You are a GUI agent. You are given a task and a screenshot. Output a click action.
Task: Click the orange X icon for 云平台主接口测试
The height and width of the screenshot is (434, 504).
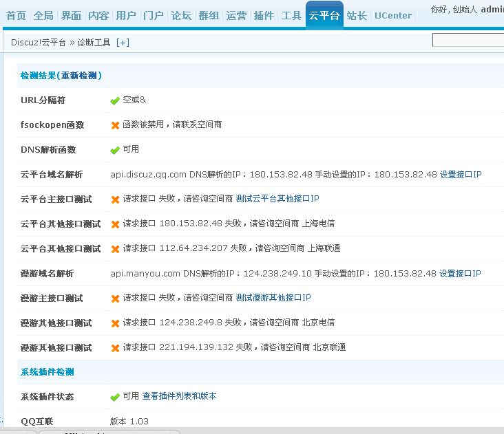(x=115, y=199)
